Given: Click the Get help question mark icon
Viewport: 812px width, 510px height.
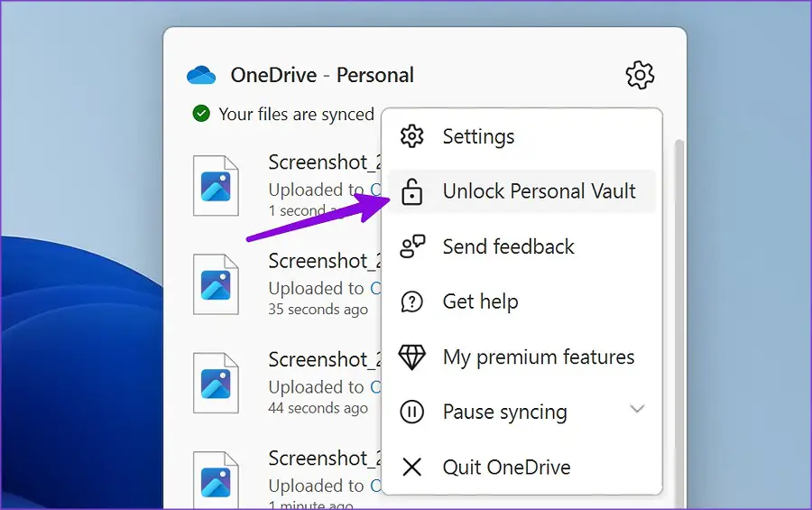Looking at the screenshot, I should point(411,301).
